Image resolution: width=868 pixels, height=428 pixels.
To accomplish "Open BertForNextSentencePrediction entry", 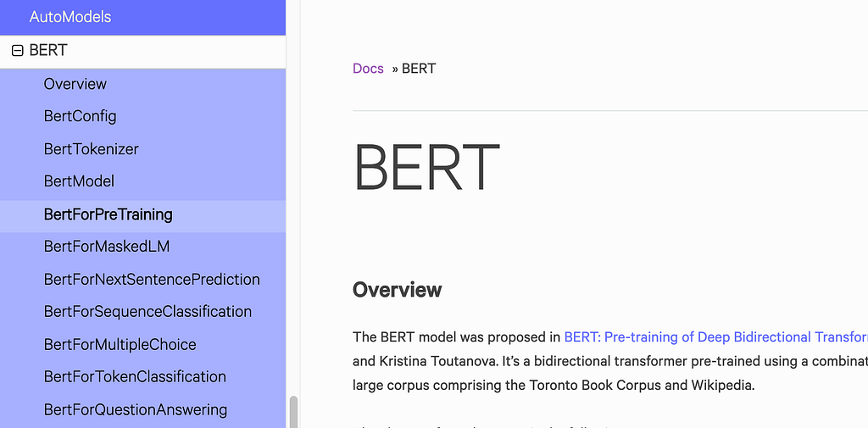I will pyautogui.click(x=152, y=280).
